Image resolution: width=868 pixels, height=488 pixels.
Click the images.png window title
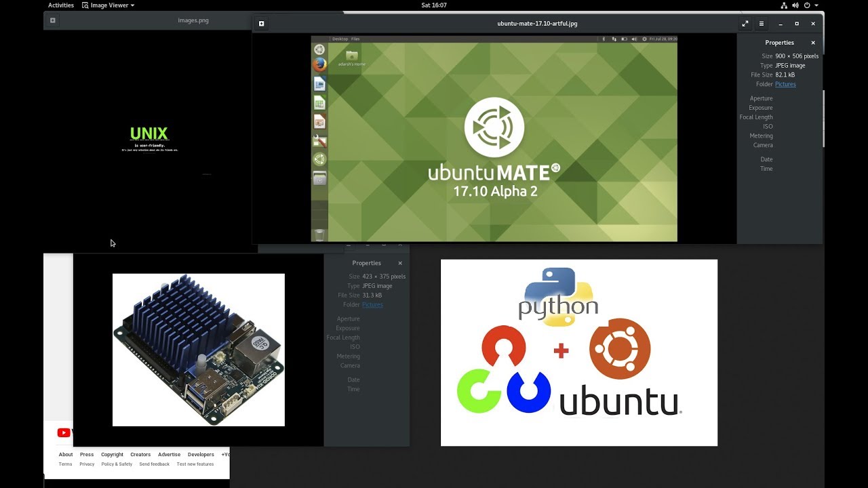pyautogui.click(x=193, y=20)
